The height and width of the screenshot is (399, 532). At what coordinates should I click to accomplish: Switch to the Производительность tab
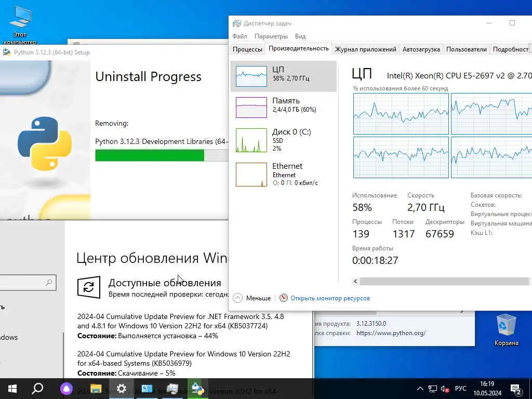pos(299,48)
